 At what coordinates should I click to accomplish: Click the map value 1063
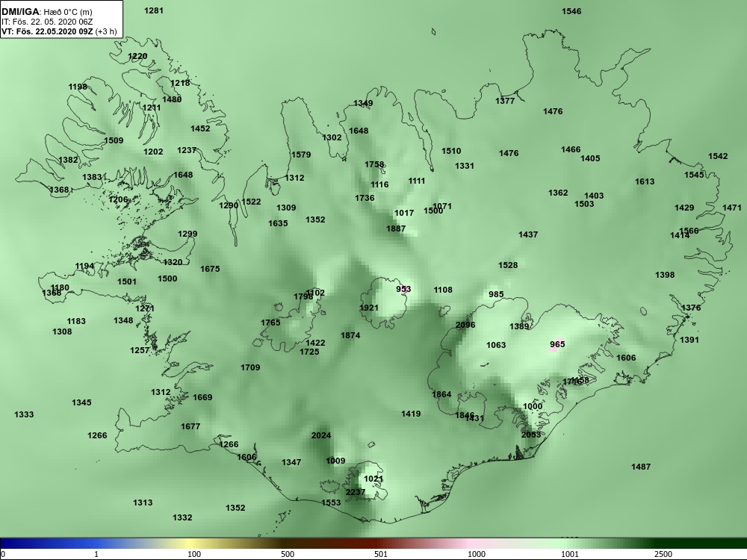[495, 345]
